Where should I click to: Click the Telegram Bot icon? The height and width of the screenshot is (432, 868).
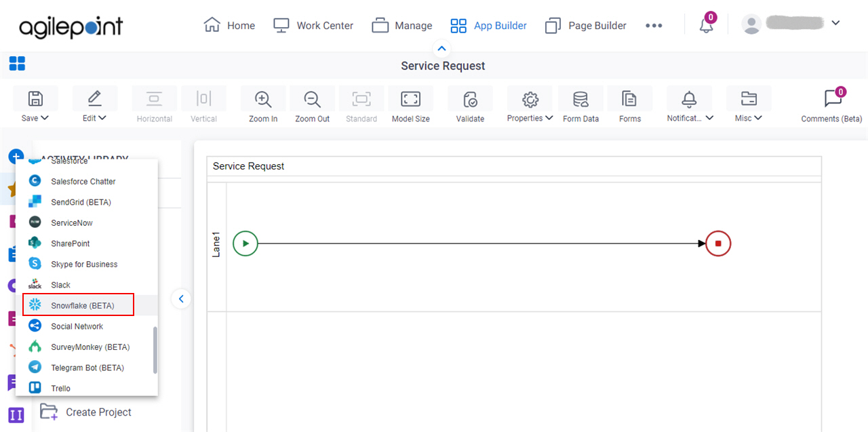[x=35, y=368]
